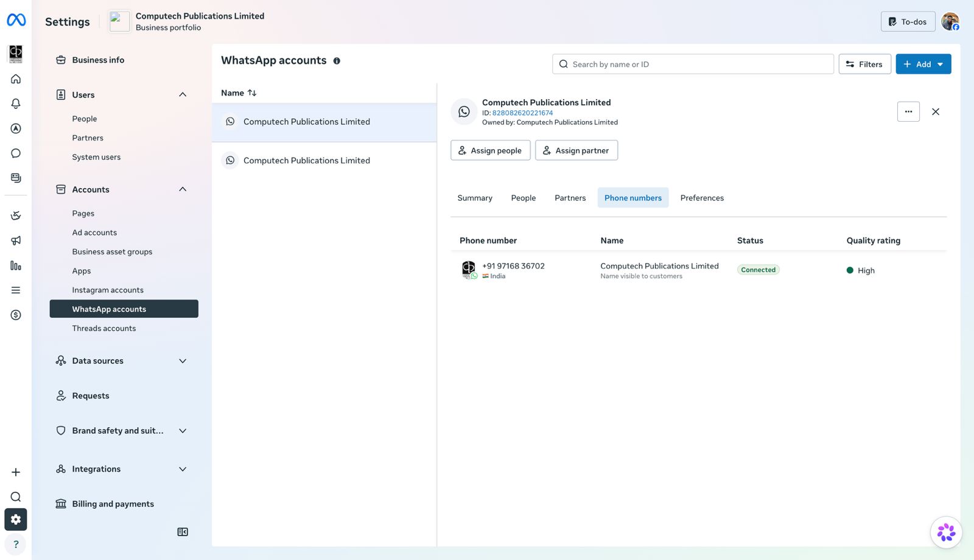
Task: Open the Meta logo home
Action: [16, 20]
